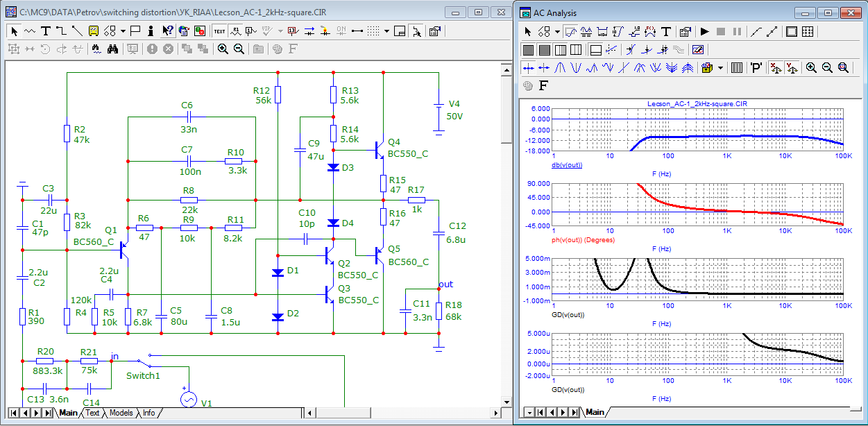Run the AC analysis with Play button
This screenshot has width=868, height=426.
coord(704,31)
